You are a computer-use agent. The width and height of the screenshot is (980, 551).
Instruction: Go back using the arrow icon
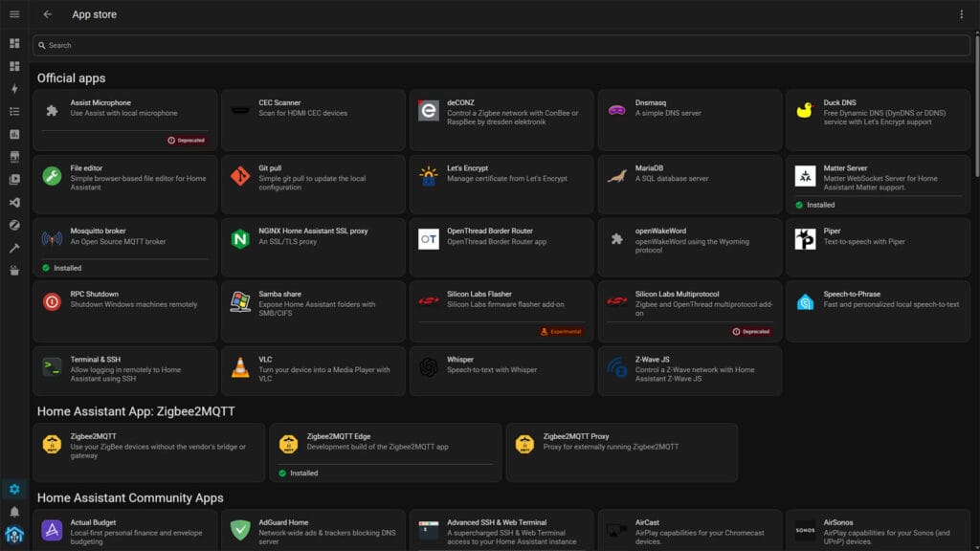(48, 14)
